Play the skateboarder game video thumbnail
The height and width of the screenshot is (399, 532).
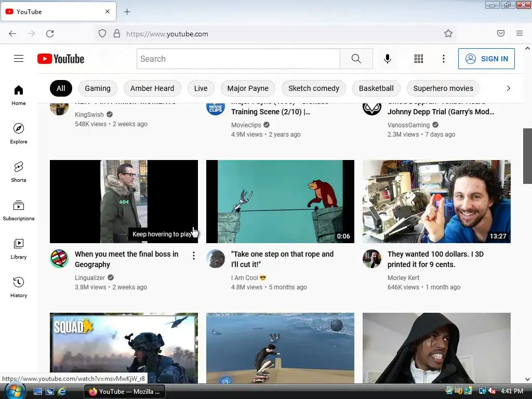(x=280, y=348)
